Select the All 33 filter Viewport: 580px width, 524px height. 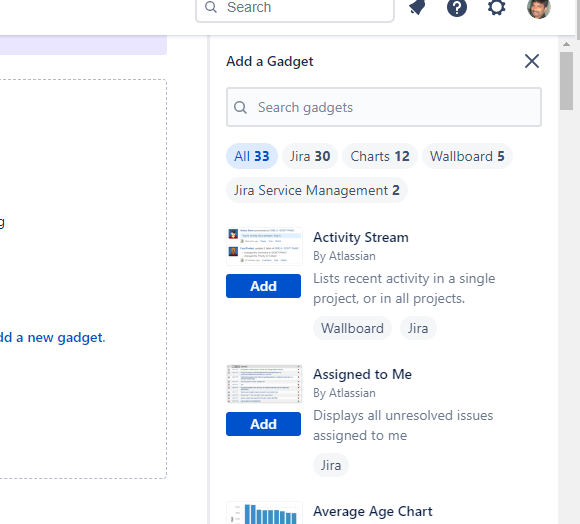(252, 156)
